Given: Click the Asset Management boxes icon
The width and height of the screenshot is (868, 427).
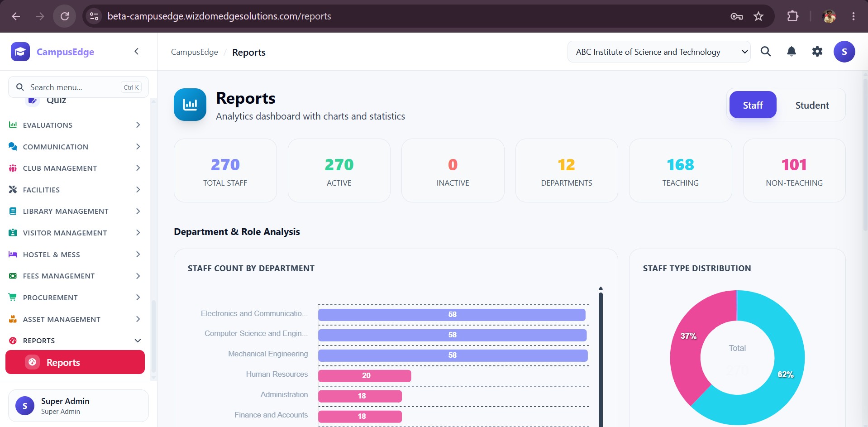Looking at the screenshot, I should click(13, 319).
